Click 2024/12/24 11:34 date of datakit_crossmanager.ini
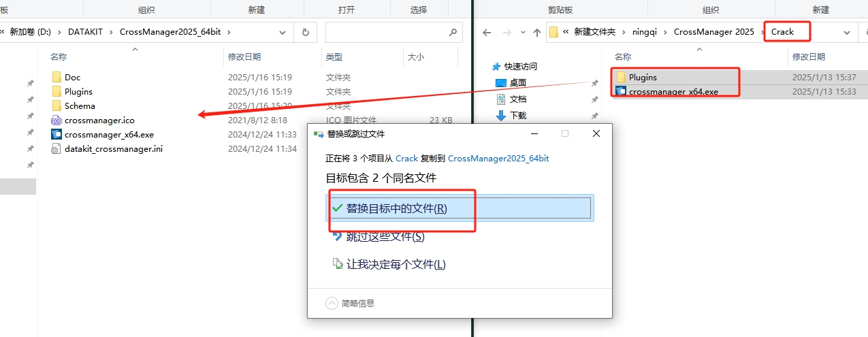The image size is (868, 337). point(262,148)
